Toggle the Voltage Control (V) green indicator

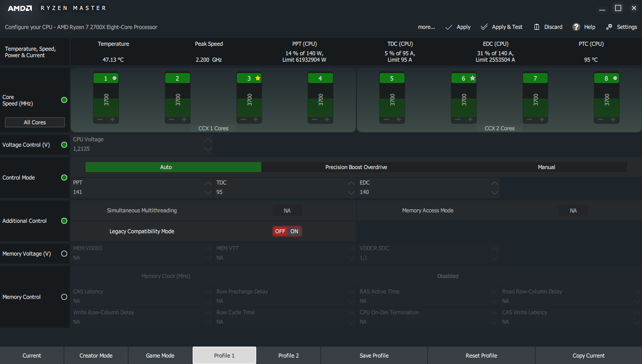tap(64, 145)
